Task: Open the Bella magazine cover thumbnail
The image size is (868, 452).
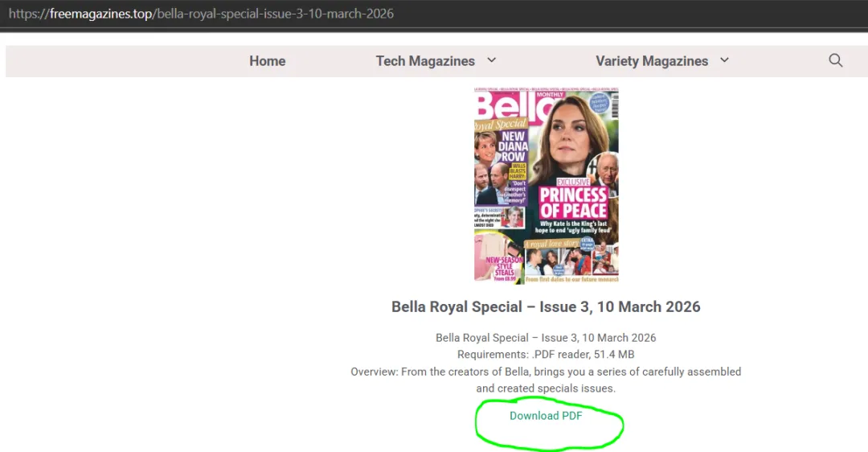Action: click(547, 186)
